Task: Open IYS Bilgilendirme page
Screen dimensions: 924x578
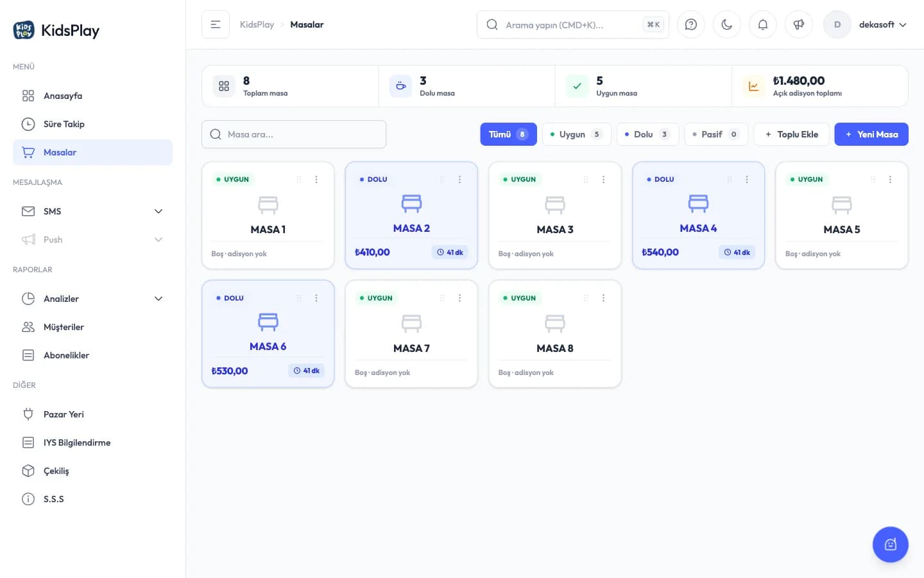Action: coord(92,442)
